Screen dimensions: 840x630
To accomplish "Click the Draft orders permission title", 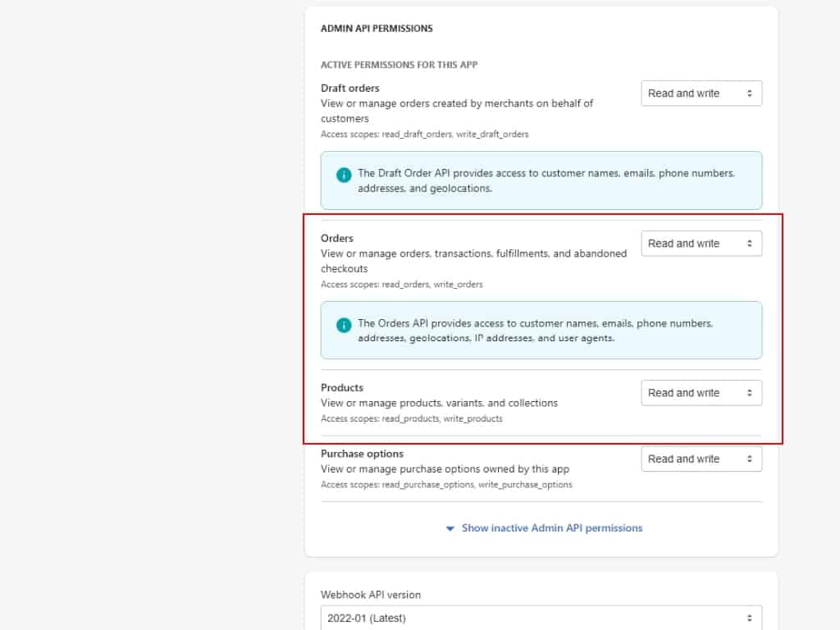I will coord(350,88).
